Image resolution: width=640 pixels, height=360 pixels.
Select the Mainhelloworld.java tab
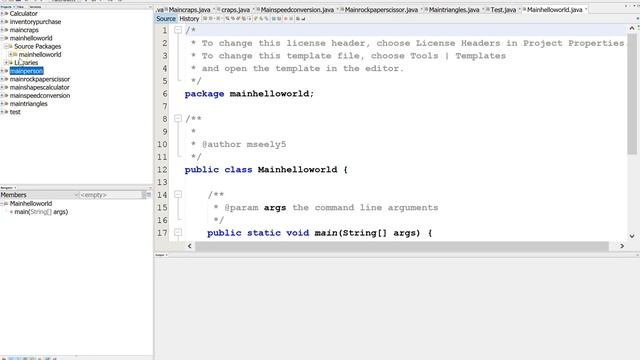554,9
